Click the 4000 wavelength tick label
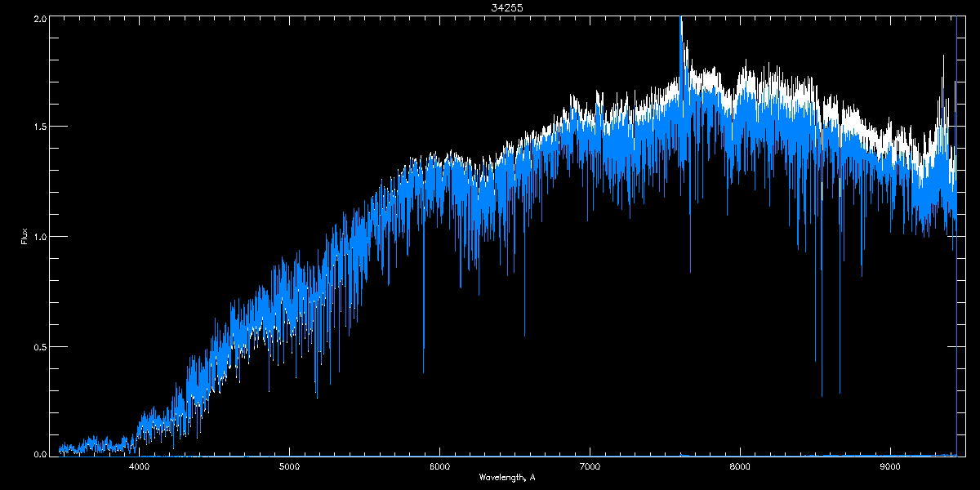This screenshot has height=490, width=980. [x=140, y=467]
